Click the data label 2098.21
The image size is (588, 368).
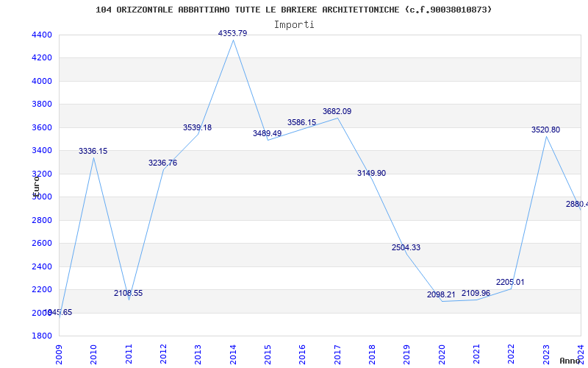click(441, 295)
